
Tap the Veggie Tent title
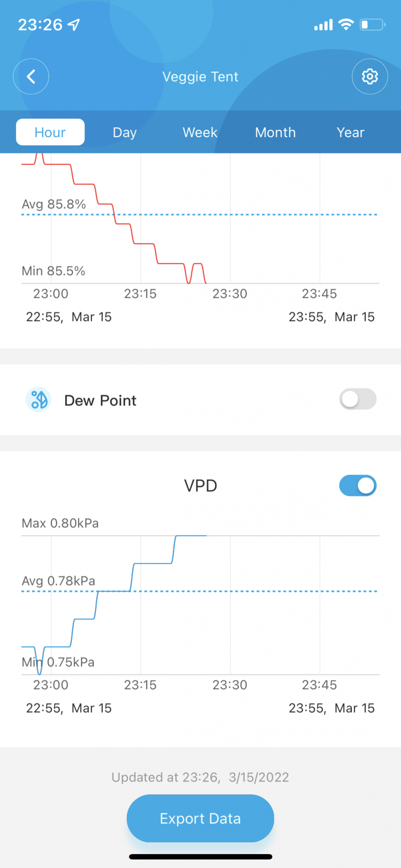click(x=200, y=77)
